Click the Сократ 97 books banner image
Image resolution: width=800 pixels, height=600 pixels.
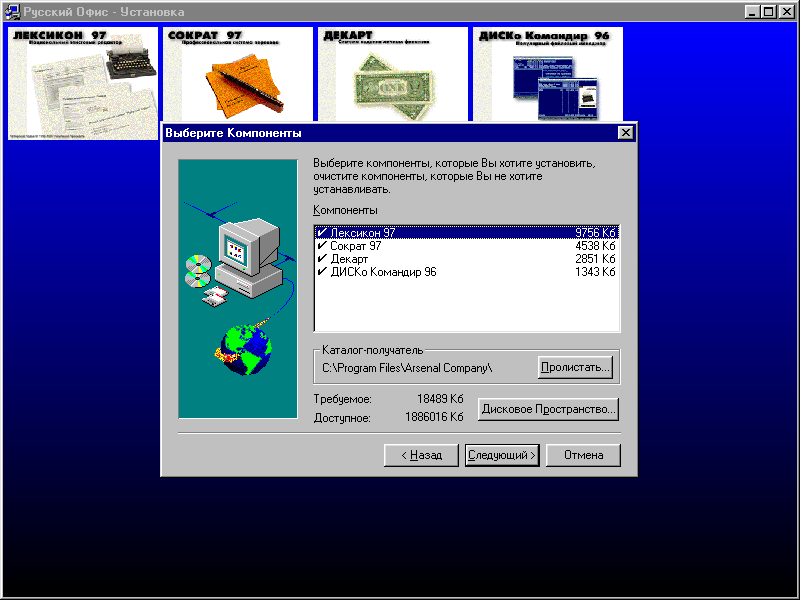click(238, 74)
